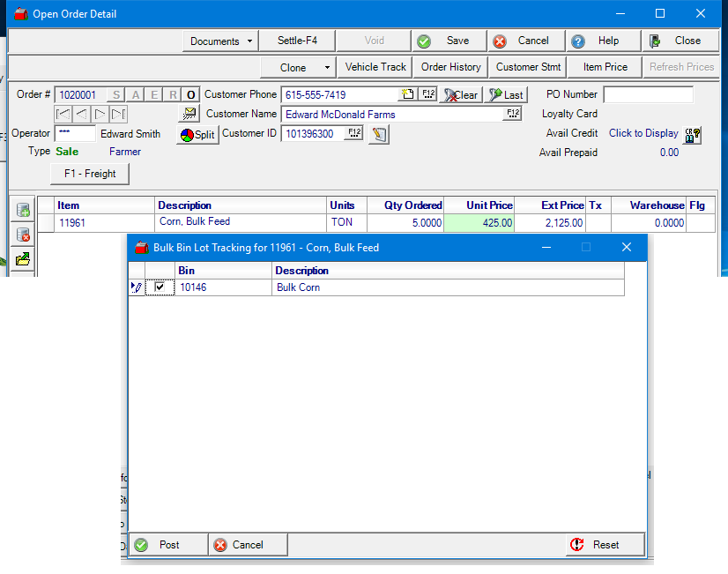The width and height of the screenshot is (728, 574).
Task: Expand the Clone dropdown arrow
Action: [327, 67]
